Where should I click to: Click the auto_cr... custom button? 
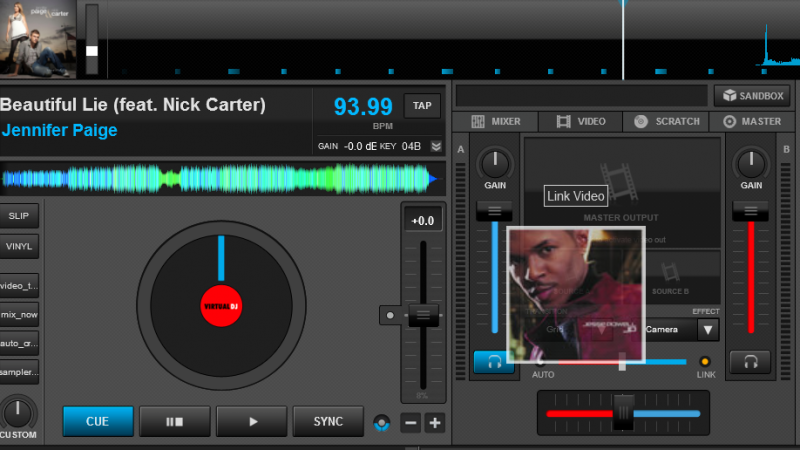pos(19,343)
